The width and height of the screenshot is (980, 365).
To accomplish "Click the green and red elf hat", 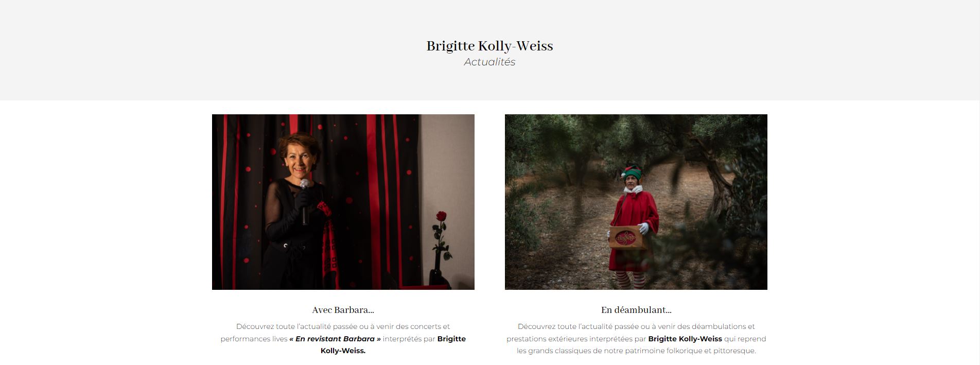I will (632, 171).
